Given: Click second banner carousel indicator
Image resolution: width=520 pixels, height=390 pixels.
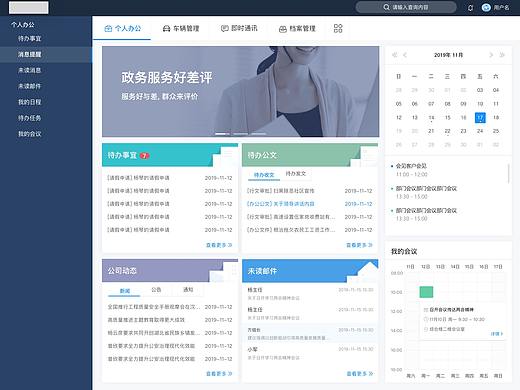Looking at the screenshot, I should [x=240, y=134].
